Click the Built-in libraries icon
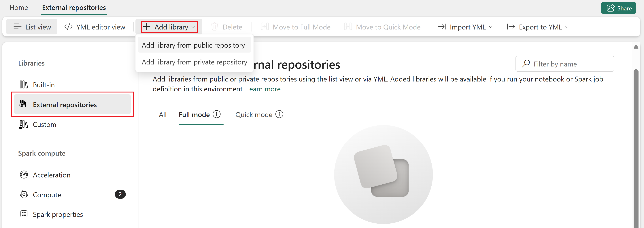 (24, 85)
